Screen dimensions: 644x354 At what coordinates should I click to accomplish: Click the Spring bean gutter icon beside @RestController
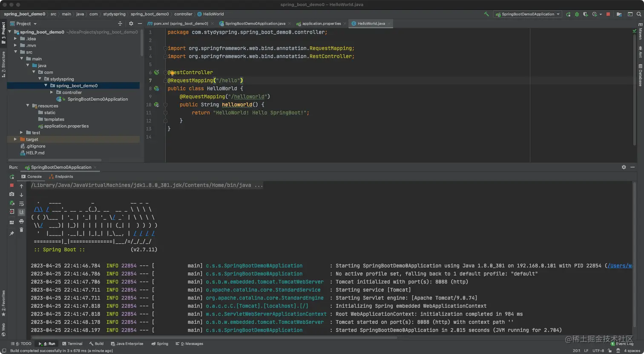157,72
